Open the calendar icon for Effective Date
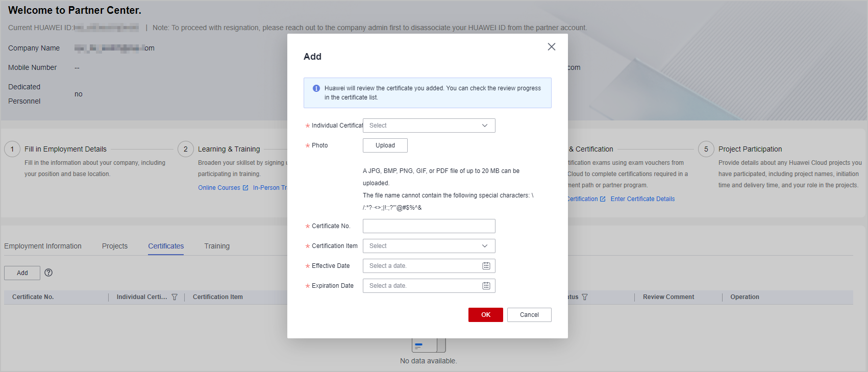The height and width of the screenshot is (372, 868). (x=486, y=266)
